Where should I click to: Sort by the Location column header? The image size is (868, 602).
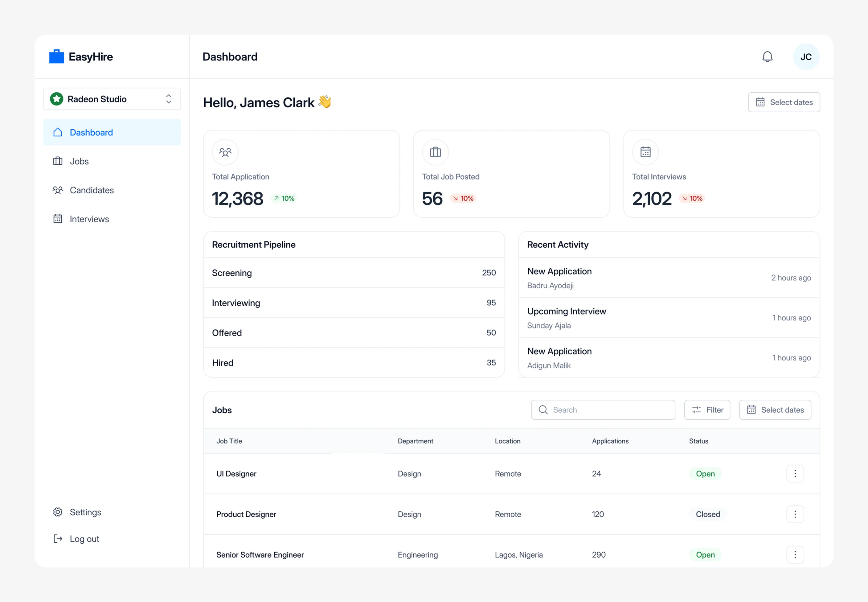point(507,441)
